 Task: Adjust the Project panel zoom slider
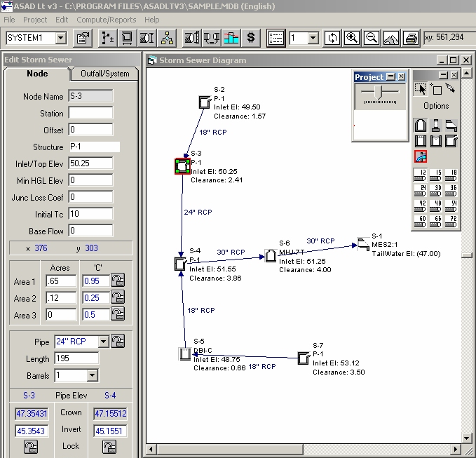(378, 91)
